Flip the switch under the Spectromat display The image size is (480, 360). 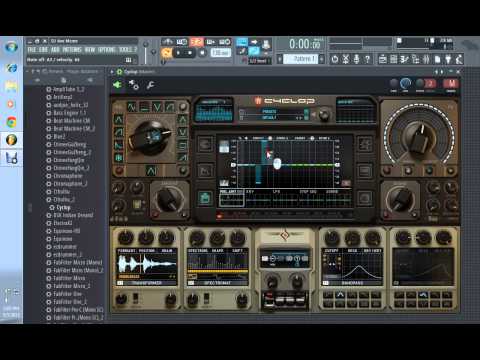(x=206, y=298)
